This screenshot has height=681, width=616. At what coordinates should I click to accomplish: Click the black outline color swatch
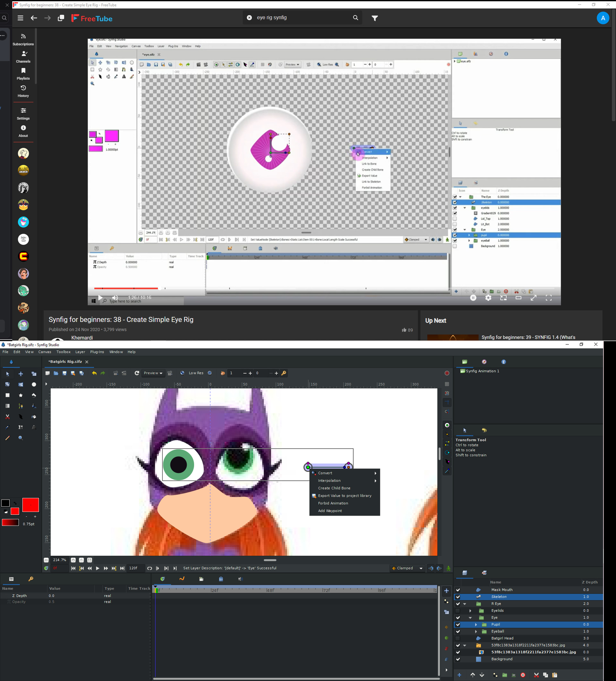(5, 503)
